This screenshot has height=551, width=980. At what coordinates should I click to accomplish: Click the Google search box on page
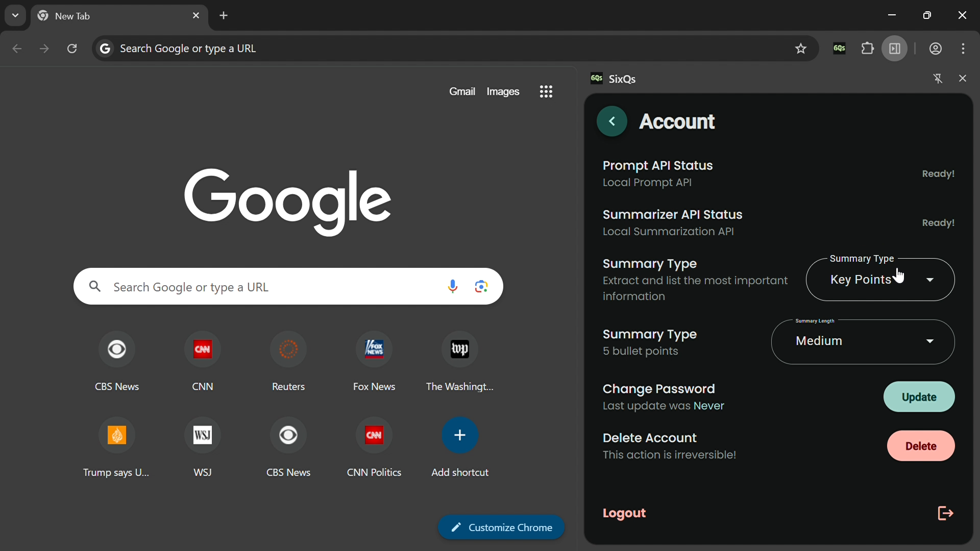click(271, 287)
